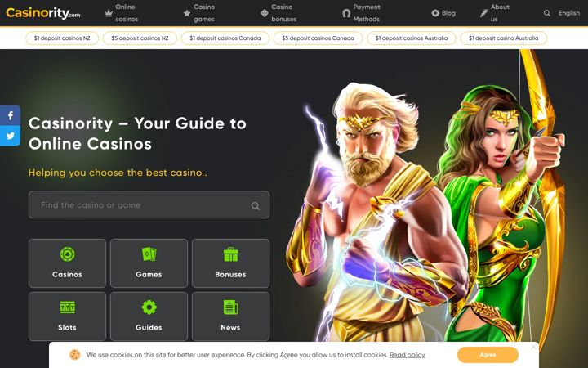Open the Casino bonuses menu
588x368 pixels.
284,13
